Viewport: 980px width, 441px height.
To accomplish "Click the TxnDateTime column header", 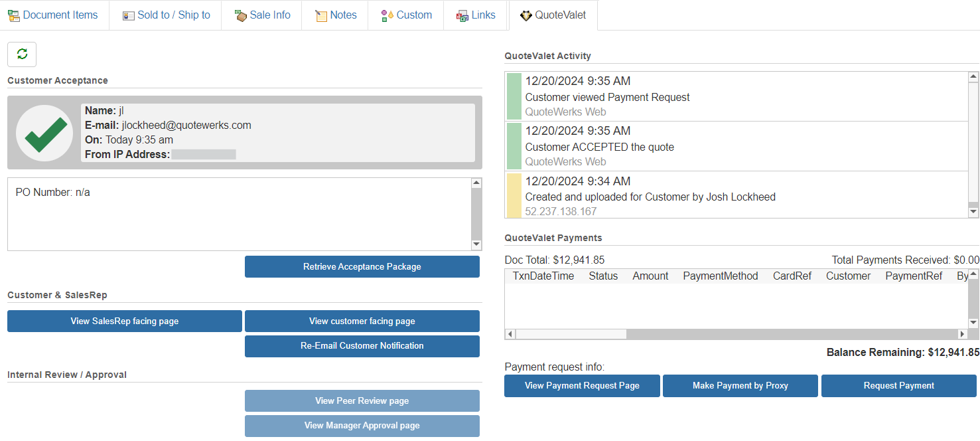I will [543, 276].
